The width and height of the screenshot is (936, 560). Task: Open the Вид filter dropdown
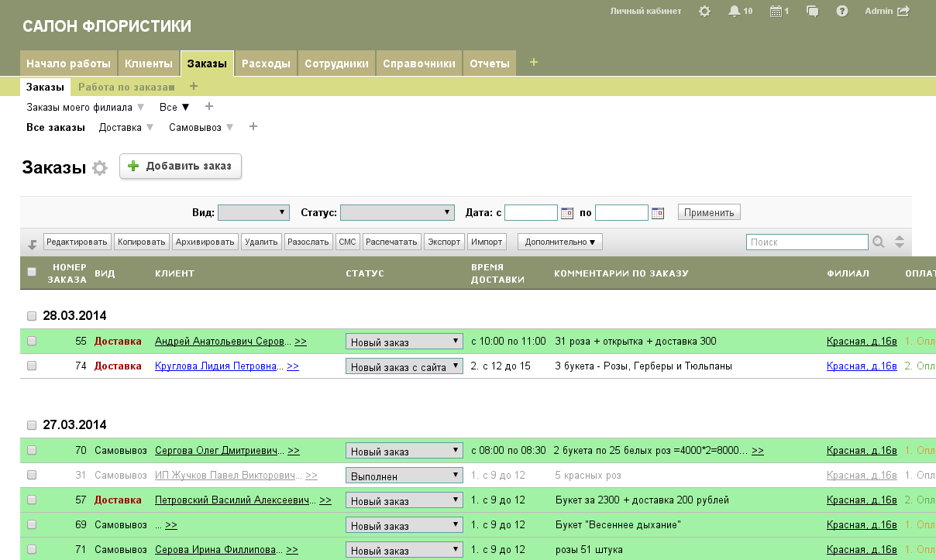pyautogui.click(x=253, y=213)
